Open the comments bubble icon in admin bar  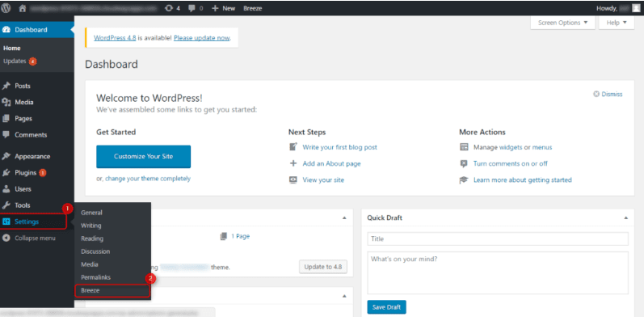pyautogui.click(x=192, y=7)
